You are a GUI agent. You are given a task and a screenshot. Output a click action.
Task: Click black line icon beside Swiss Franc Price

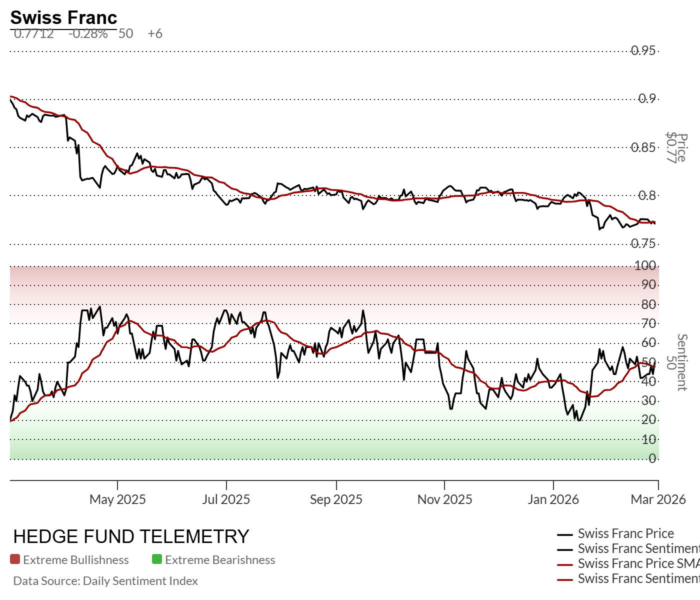[x=565, y=534]
